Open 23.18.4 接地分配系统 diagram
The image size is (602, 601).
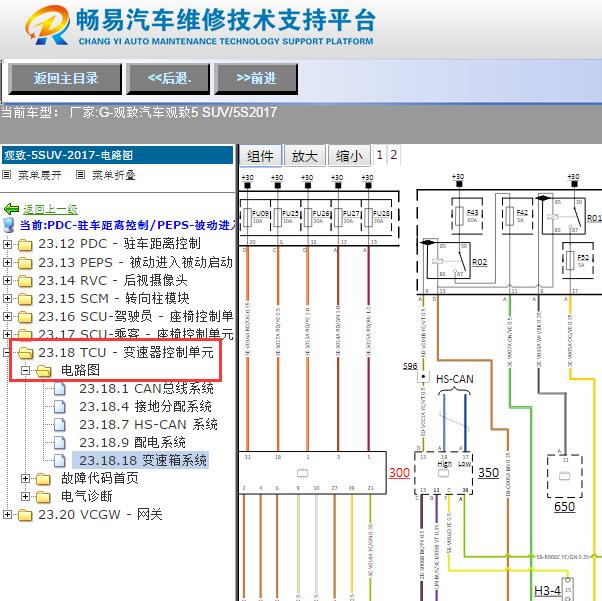[145, 406]
